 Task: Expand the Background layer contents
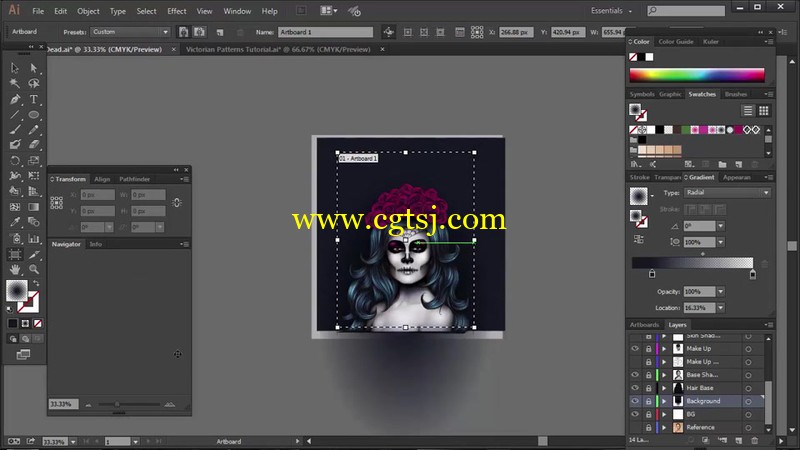click(x=664, y=401)
